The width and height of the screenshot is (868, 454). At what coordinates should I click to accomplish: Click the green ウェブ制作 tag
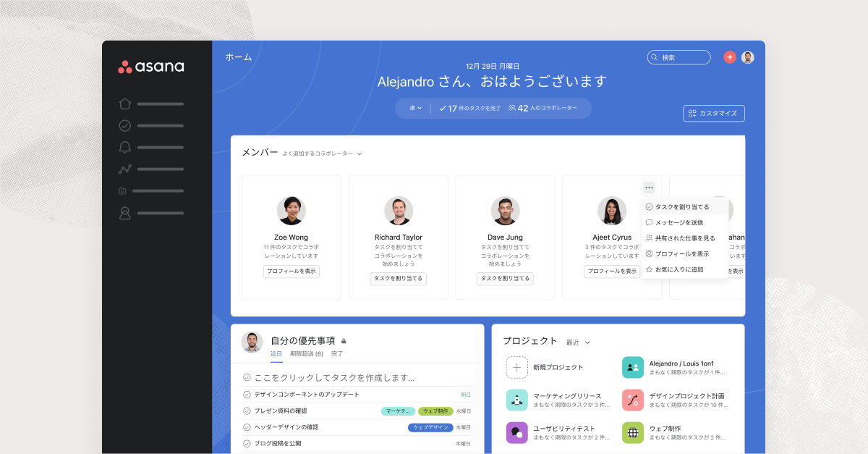pos(435,411)
